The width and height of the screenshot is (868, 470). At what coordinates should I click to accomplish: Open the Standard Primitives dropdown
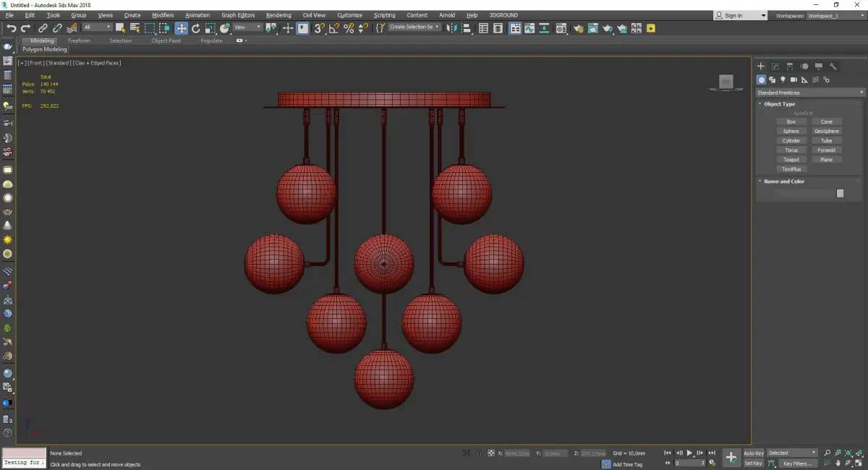[809, 93]
